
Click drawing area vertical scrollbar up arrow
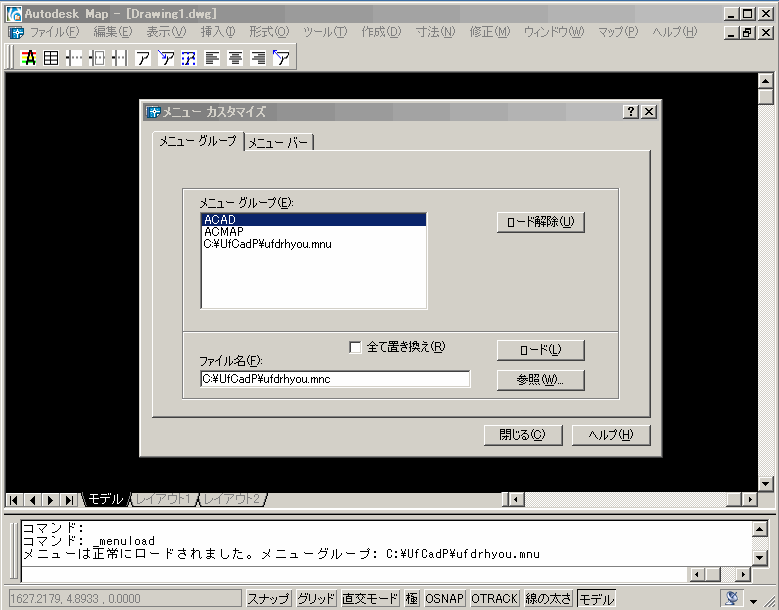click(765, 81)
